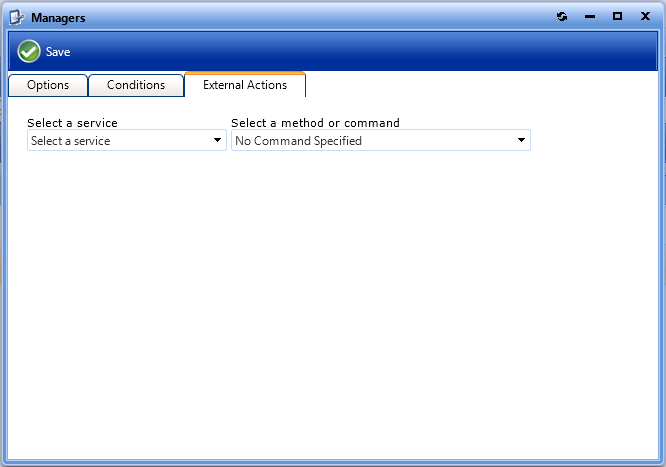Click the 'Select a service' field label

(72, 123)
